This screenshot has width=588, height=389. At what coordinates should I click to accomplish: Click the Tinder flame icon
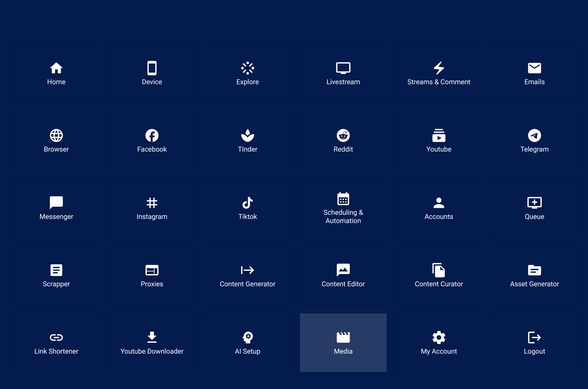coord(247,135)
